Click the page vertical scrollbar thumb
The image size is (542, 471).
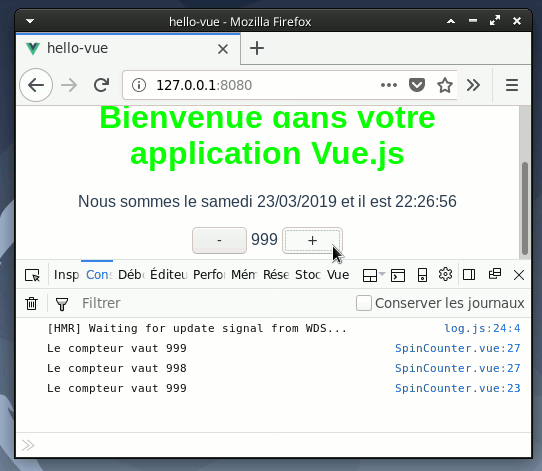click(525, 208)
